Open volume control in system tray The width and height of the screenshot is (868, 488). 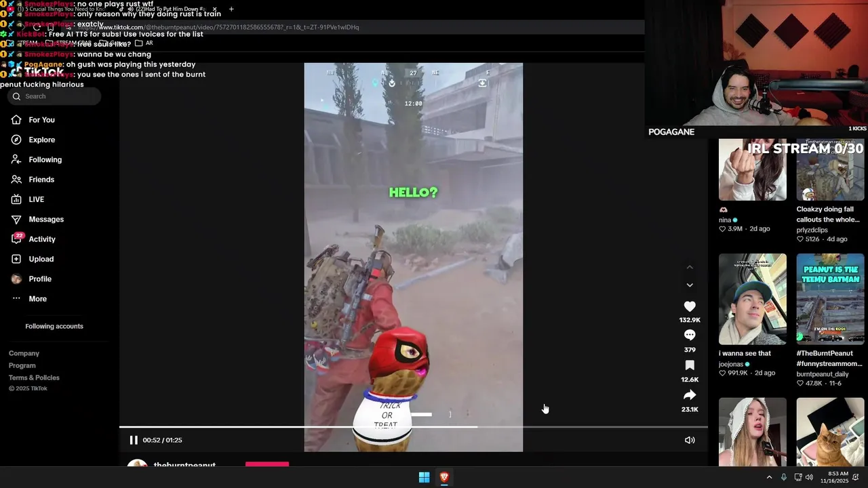point(810,477)
